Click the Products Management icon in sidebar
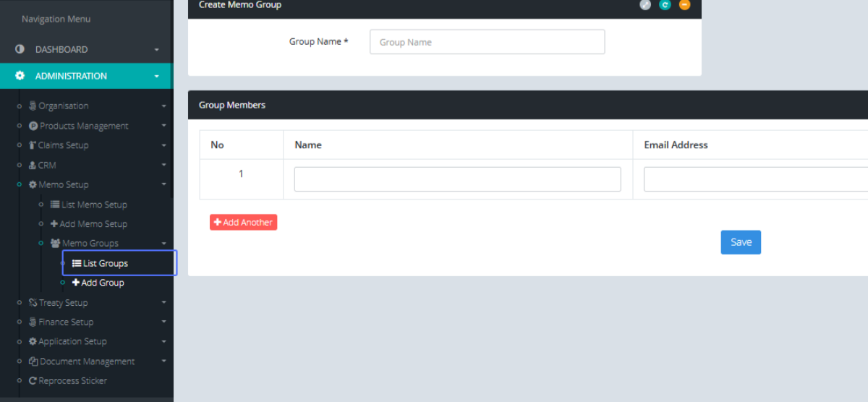The height and width of the screenshot is (402, 868). (33, 126)
